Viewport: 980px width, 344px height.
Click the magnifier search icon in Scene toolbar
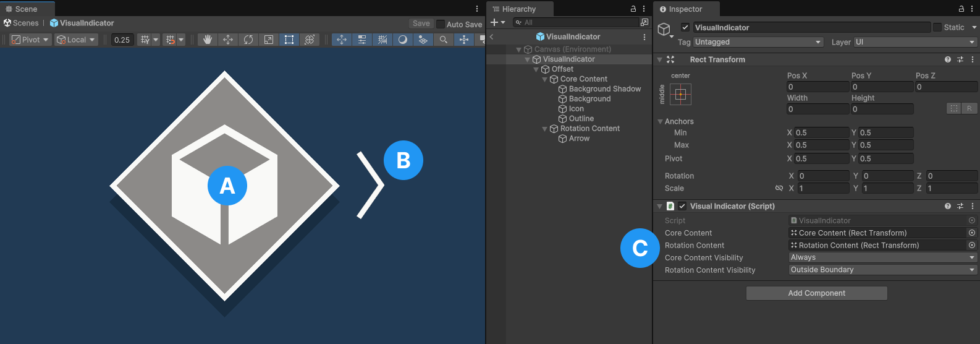443,40
